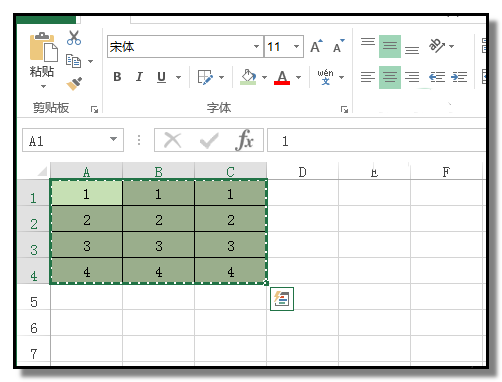Viewport: 502px width, 382px height.
Task: Select column B header
Action: [158, 171]
